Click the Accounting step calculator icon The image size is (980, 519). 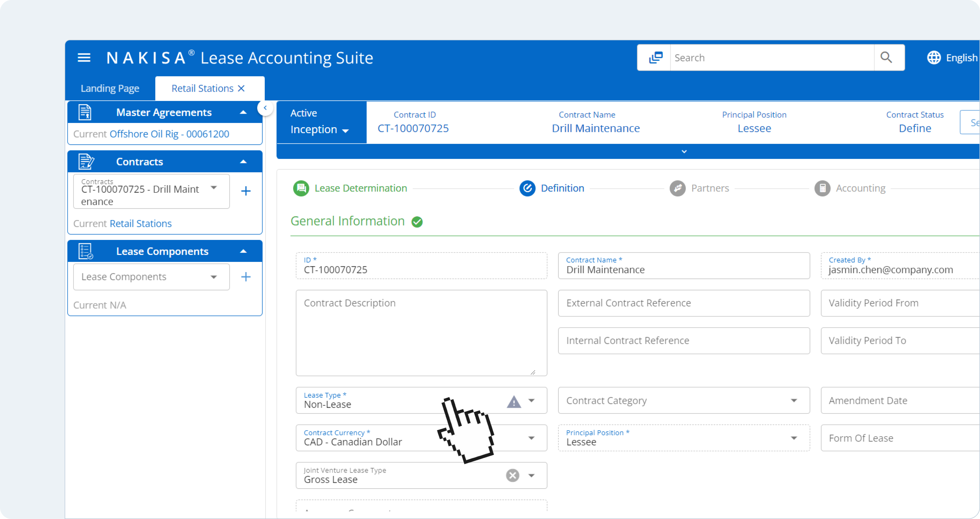pyautogui.click(x=822, y=188)
